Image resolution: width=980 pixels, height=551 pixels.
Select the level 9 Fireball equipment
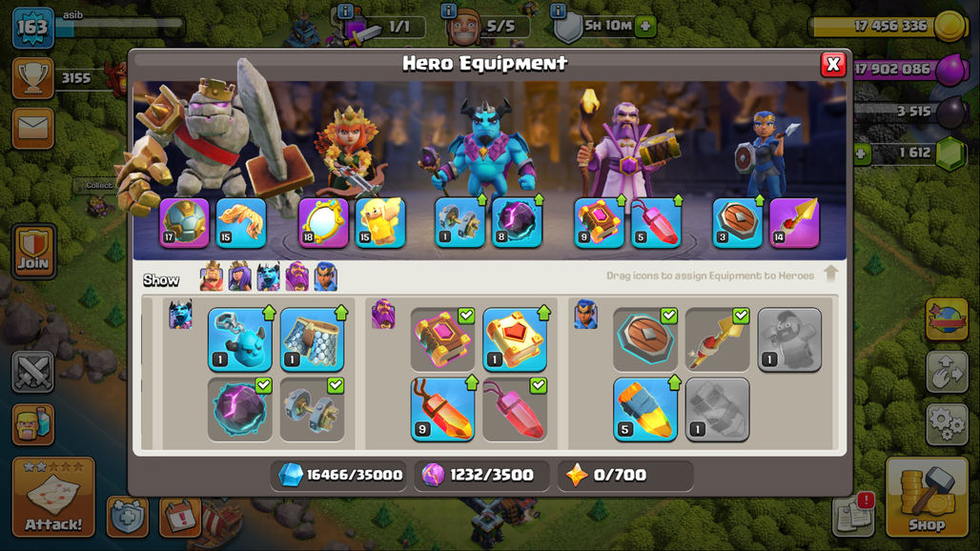pyautogui.click(x=442, y=410)
